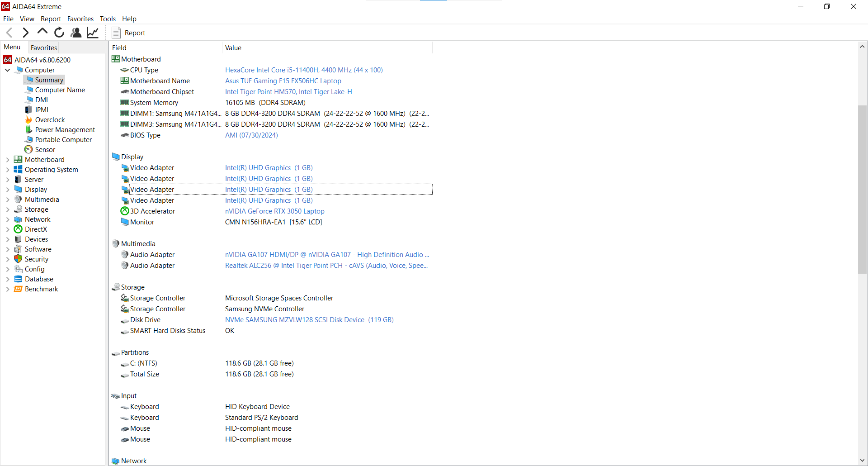868x466 pixels.
Task: Open the graph chart toolbar icon
Action: (x=93, y=33)
